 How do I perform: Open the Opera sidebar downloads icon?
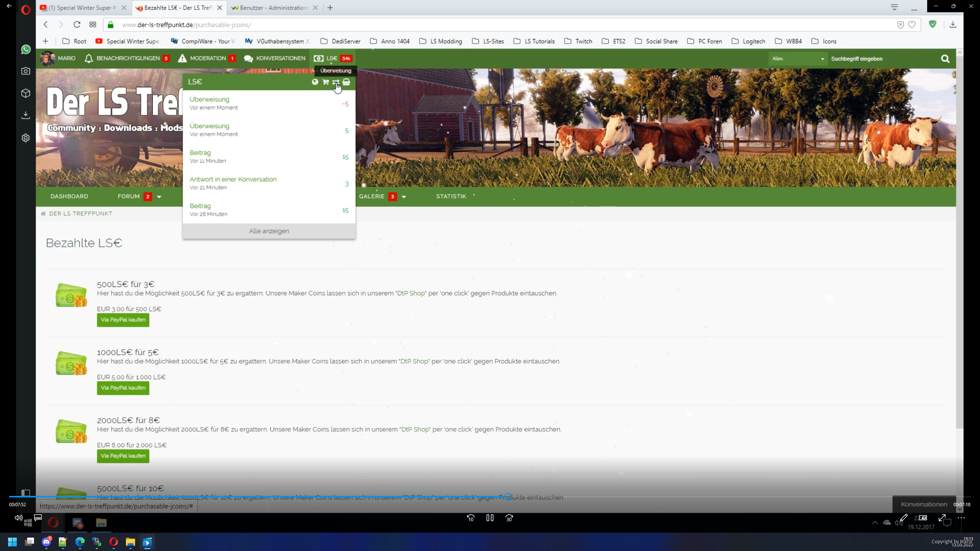coord(26,115)
